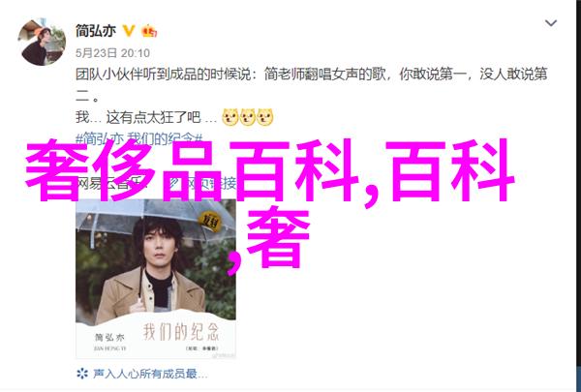This screenshot has width=581, height=392.
Task: Open the 简弘亦 username profile link
Action: [x=96, y=31]
